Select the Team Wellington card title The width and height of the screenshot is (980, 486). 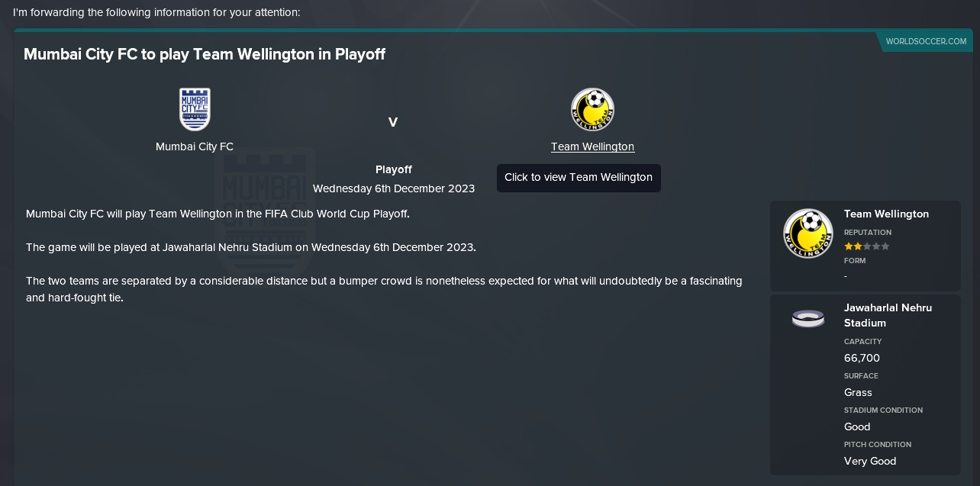tap(886, 214)
